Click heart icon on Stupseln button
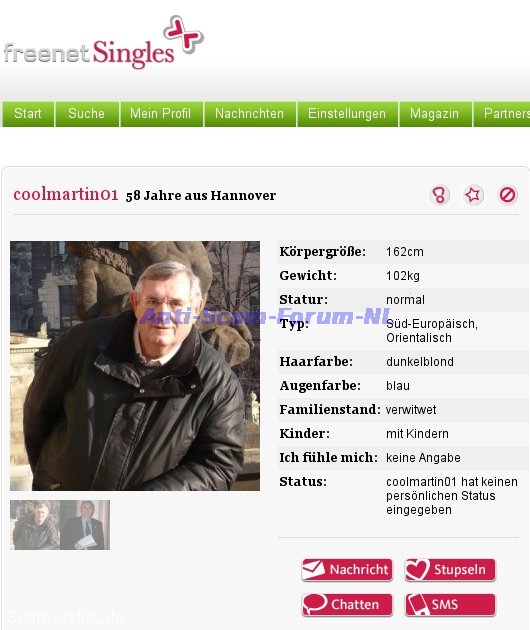Screen dimensions: 530x630 [x=417, y=569]
